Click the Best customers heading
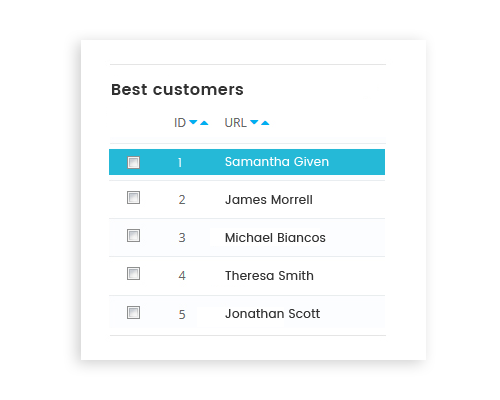This screenshot has width=500, height=400. tap(177, 89)
